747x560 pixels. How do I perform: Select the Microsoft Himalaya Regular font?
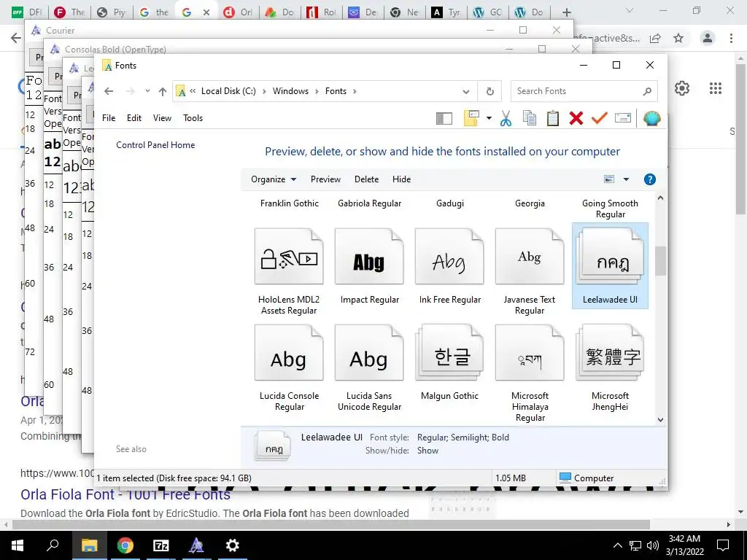coord(530,373)
